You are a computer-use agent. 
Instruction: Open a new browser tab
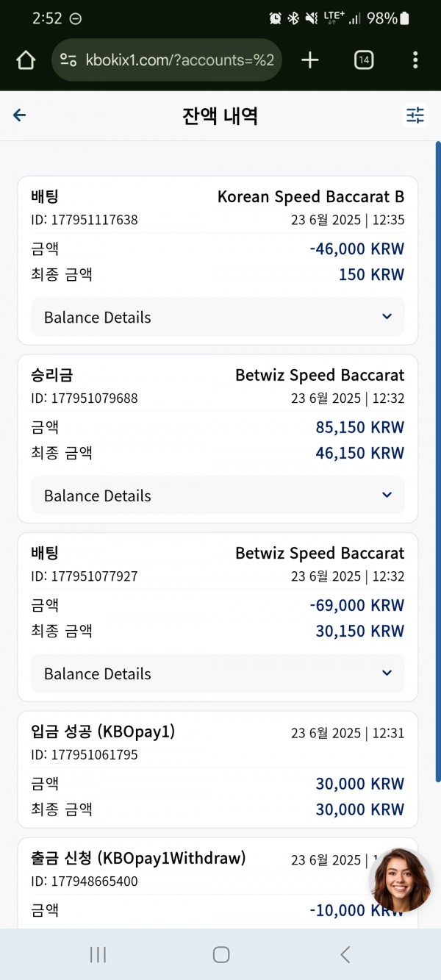pos(310,60)
